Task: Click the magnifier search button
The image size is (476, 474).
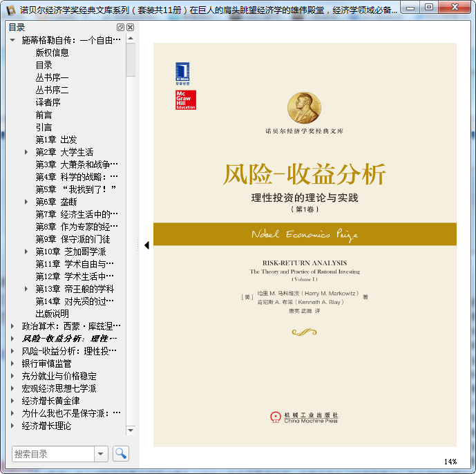Action: pos(121,454)
